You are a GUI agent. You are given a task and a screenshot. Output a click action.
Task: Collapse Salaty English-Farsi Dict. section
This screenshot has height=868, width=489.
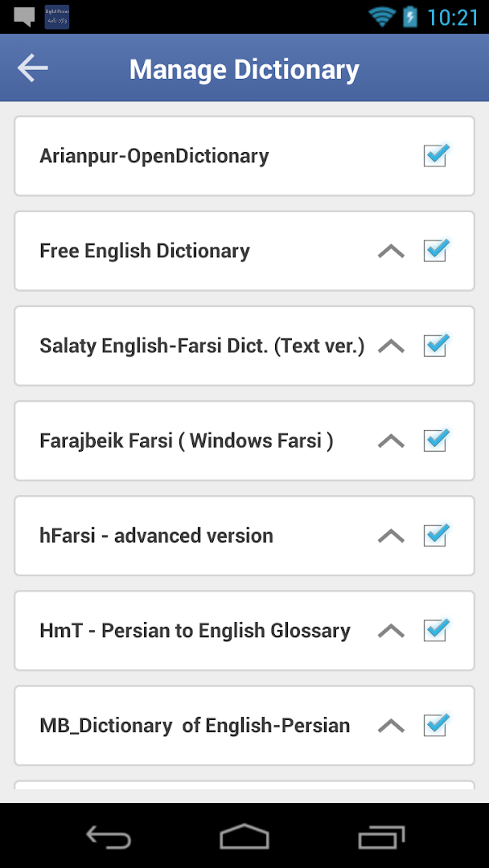391,346
